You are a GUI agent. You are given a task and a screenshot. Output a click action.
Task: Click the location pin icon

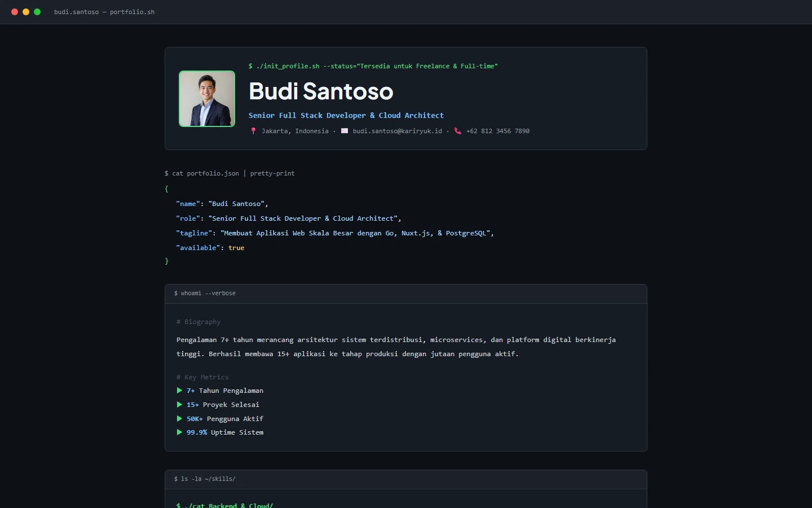[253, 131]
